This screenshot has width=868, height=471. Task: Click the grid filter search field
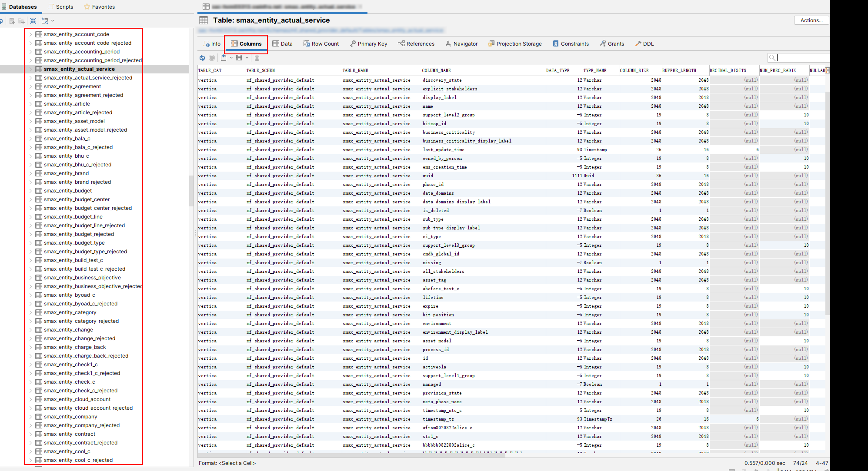click(x=802, y=58)
